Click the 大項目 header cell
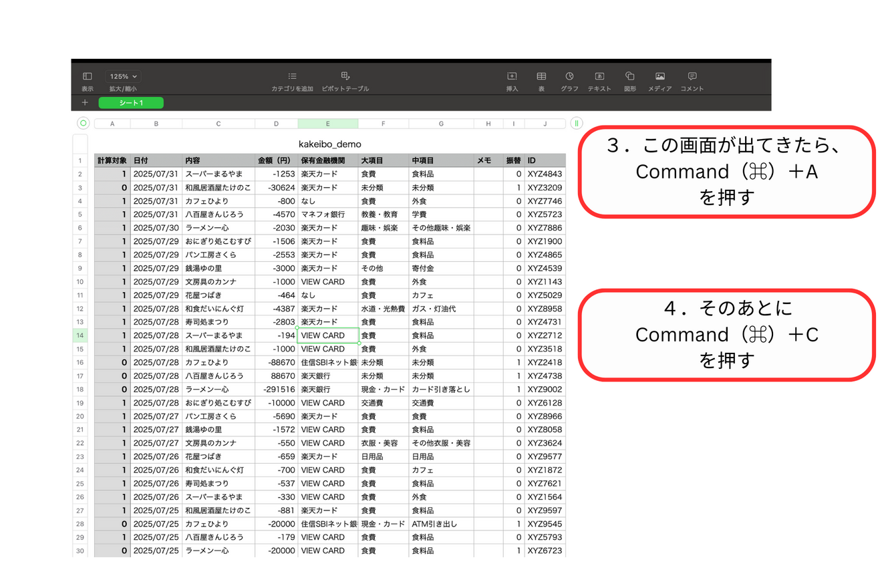 pyautogui.click(x=384, y=160)
